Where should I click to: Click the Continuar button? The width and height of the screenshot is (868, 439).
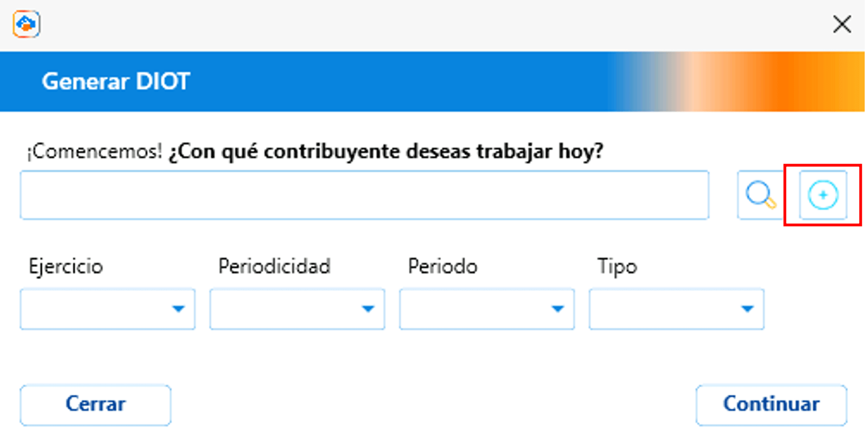(x=771, y=404)
